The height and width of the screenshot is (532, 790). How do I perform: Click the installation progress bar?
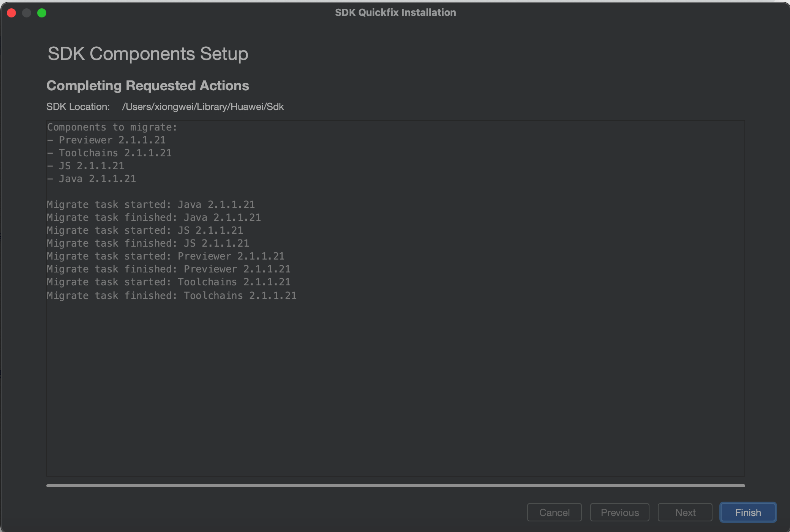pyautogui.click(x=395, y=485)
